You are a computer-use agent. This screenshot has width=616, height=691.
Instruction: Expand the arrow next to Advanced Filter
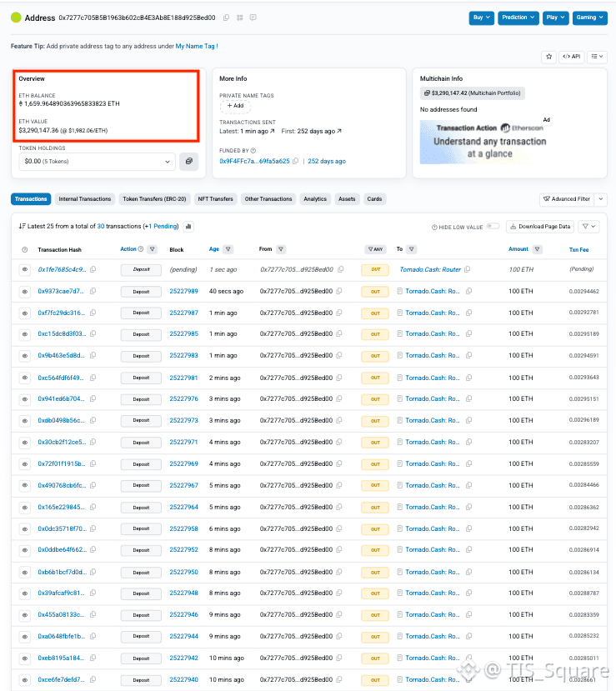(x=600, y=199)
